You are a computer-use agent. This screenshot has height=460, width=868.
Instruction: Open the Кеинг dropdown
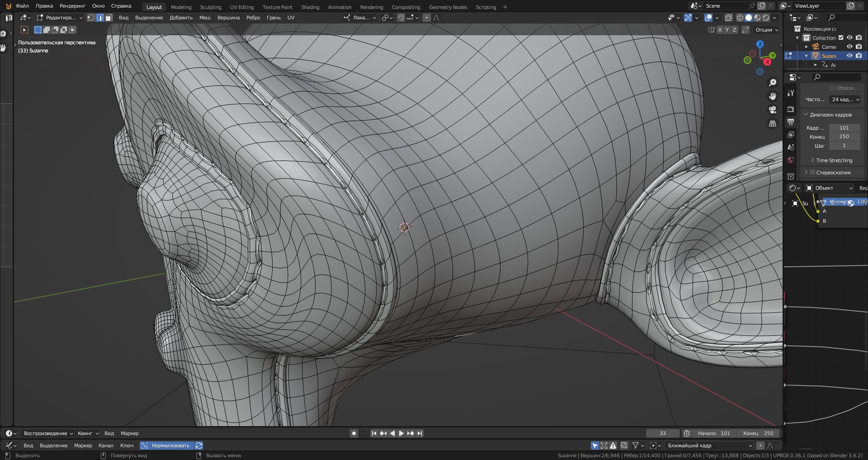pyautogui.click(x=88, y=433)
